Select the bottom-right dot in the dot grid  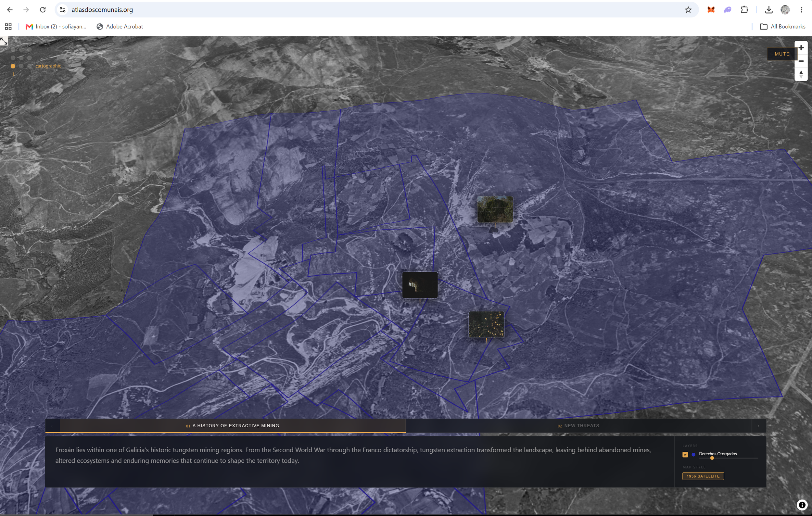29,66
